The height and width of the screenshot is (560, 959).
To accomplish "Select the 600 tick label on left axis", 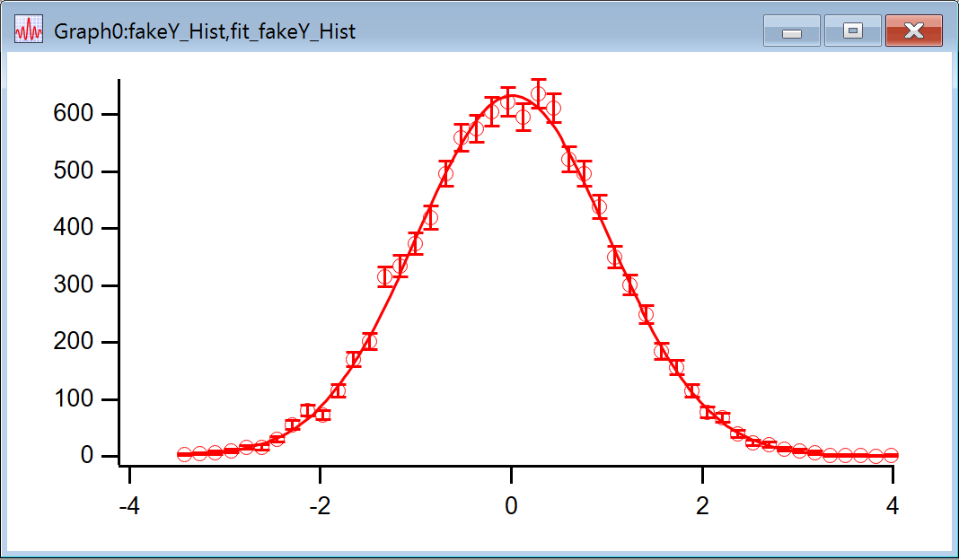I will coord(73,115).
